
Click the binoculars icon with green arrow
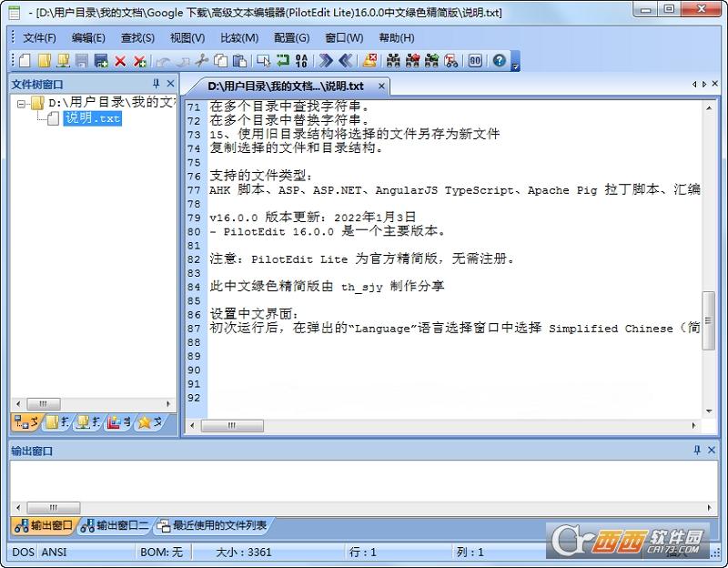click(431, 61)
